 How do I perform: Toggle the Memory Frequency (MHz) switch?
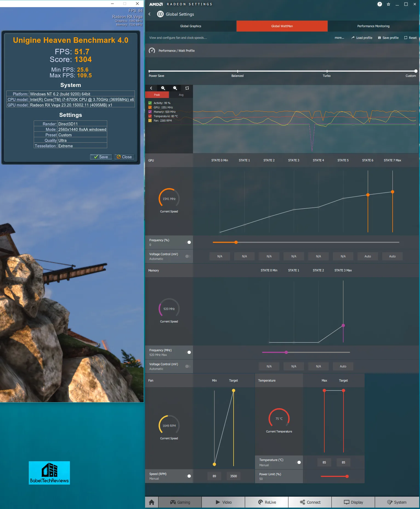coord(188,352)
